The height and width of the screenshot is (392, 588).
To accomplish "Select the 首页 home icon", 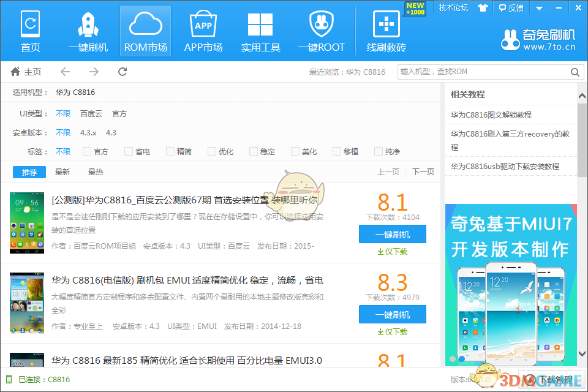I will click(x=30, y=29).
